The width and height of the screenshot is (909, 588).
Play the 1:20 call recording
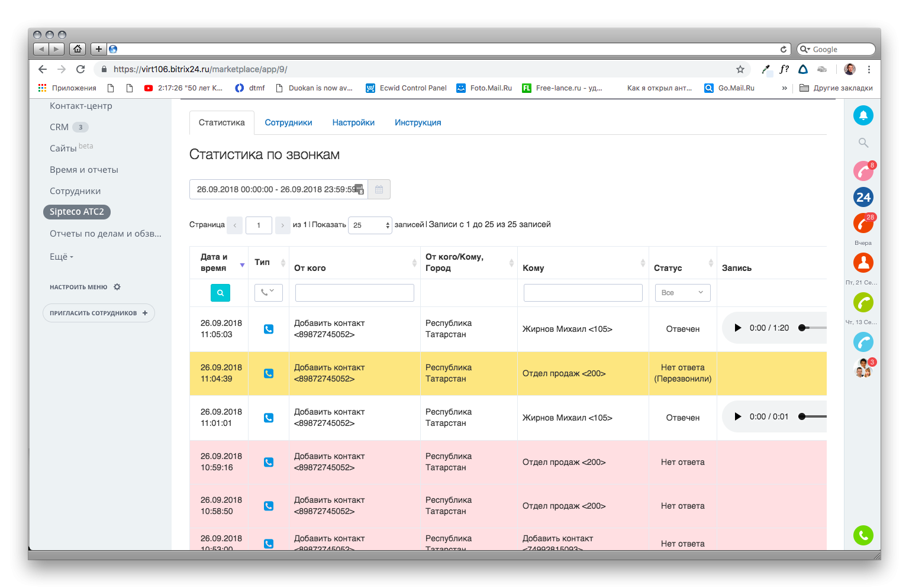[x=737, y=328]
